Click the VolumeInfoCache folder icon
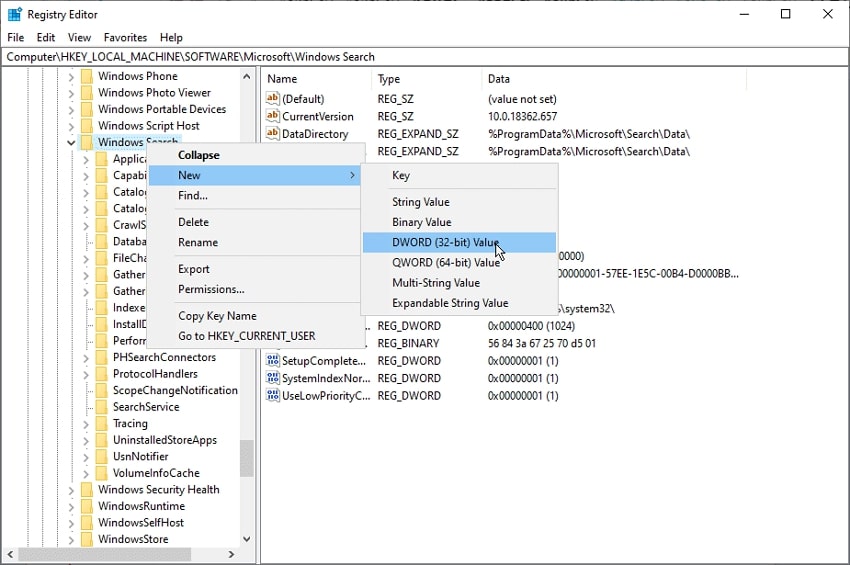The height and width of the screenshot is (565, 850). point(101,473)
